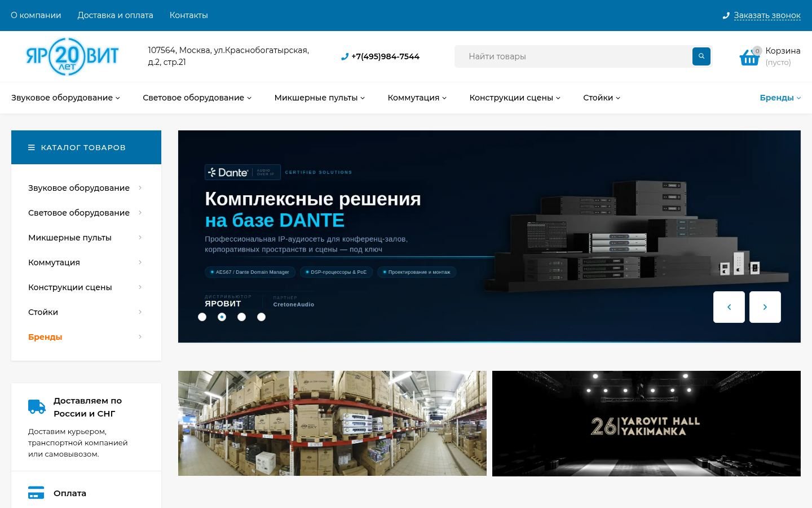
Task: Click the delivery truck icon
Action: point(37,406)
